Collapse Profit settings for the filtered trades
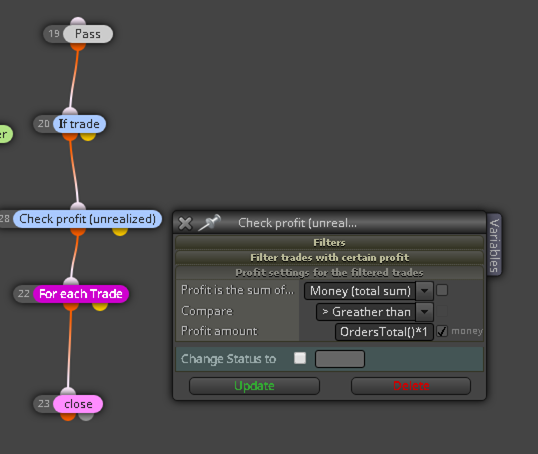The height and width of the screenshot is (454, 538). click(x=329, y=272)
